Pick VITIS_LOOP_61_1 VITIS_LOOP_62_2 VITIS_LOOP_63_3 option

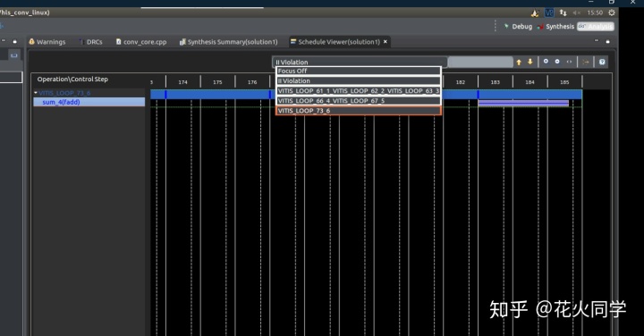pos(358,90)
